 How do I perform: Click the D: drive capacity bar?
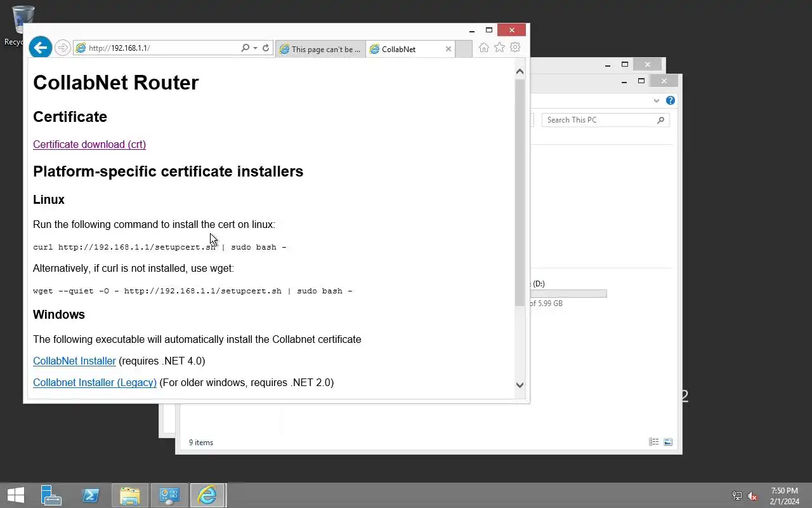pyautogui.click(x=568, y=293)
